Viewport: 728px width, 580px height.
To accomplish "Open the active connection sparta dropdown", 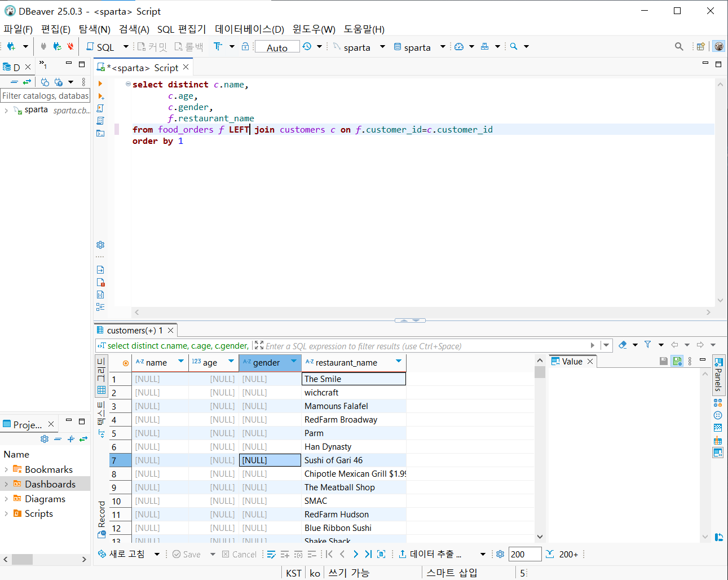I will pos(382,47).
